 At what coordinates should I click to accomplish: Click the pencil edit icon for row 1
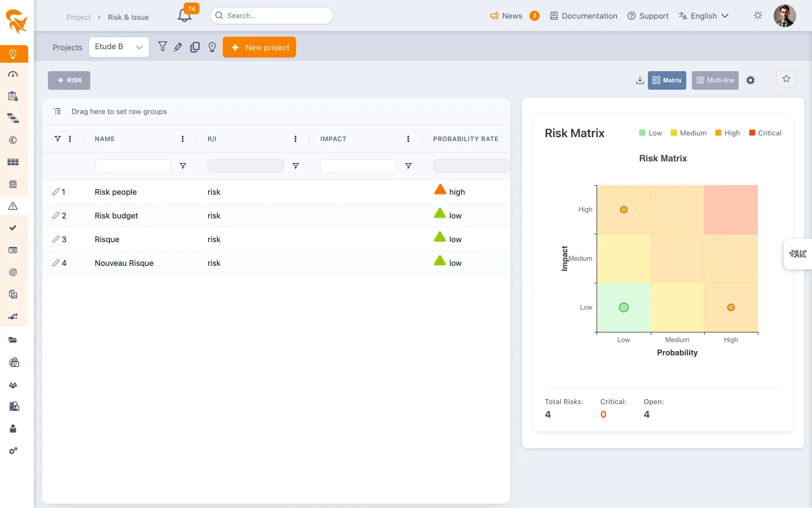(56, 192)
